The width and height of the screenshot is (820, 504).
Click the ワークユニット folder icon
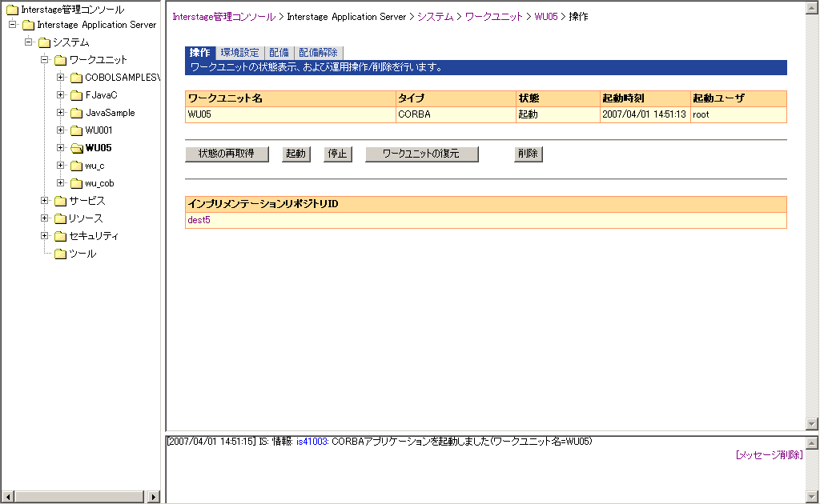pyautogui.click(x=61, y=60)
